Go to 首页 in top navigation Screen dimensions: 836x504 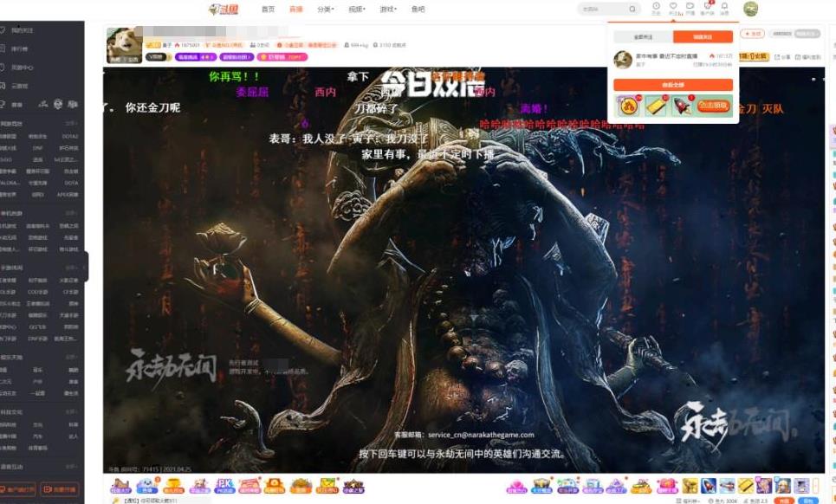[269, 9]
